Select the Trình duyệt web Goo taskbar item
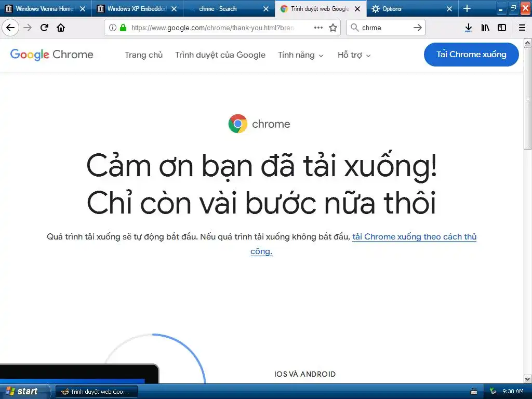The height and width of the screenshot is (399, 532). (x=96, y=392)
